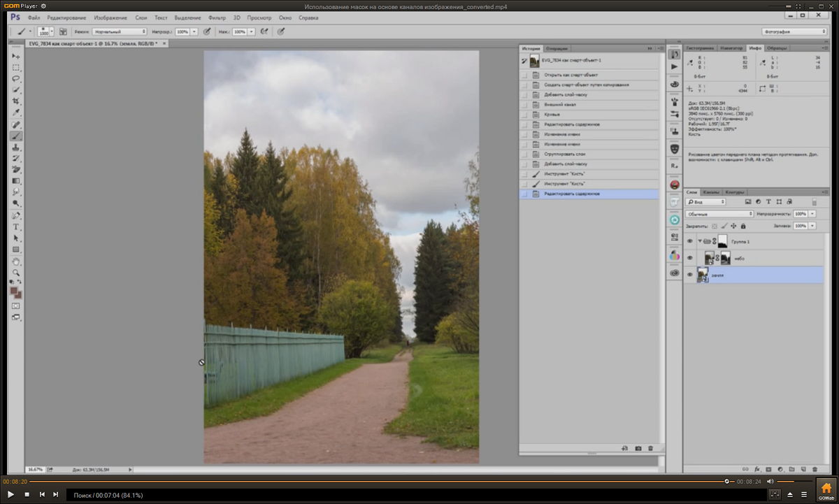
Task: Open the brush mode dropdown Нормальный
Action: click(x=120, y=31)
